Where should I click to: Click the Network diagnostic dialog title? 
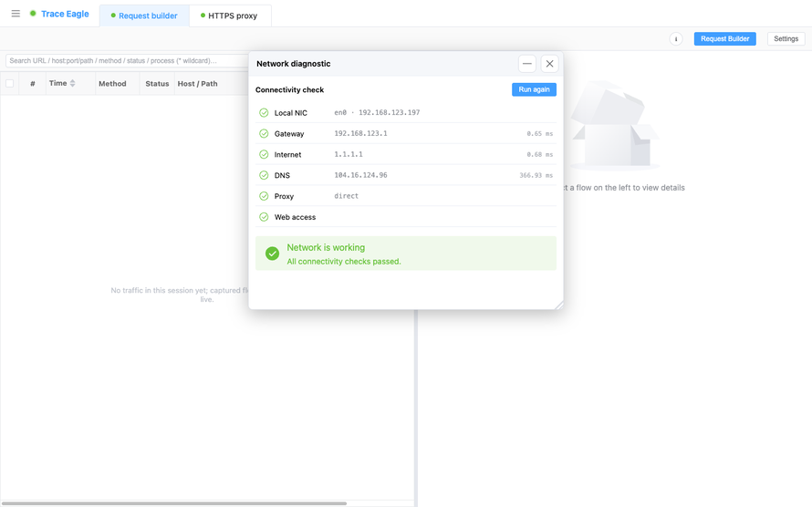pos(294,64)
